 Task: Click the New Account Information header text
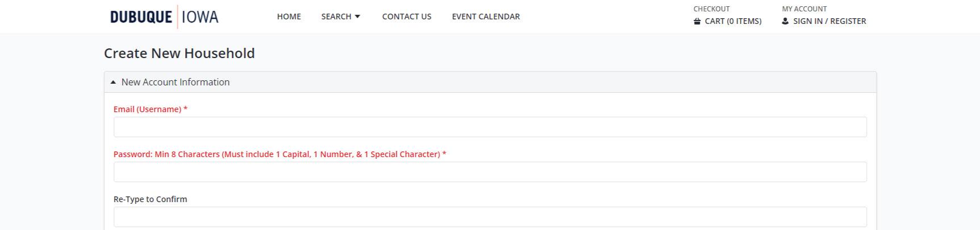(176, 82)
